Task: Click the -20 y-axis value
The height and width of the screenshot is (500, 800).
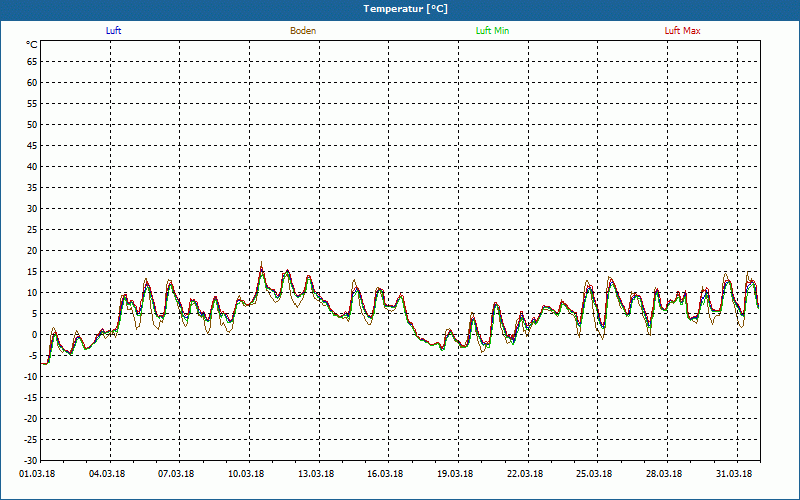Action: point(31,418)
